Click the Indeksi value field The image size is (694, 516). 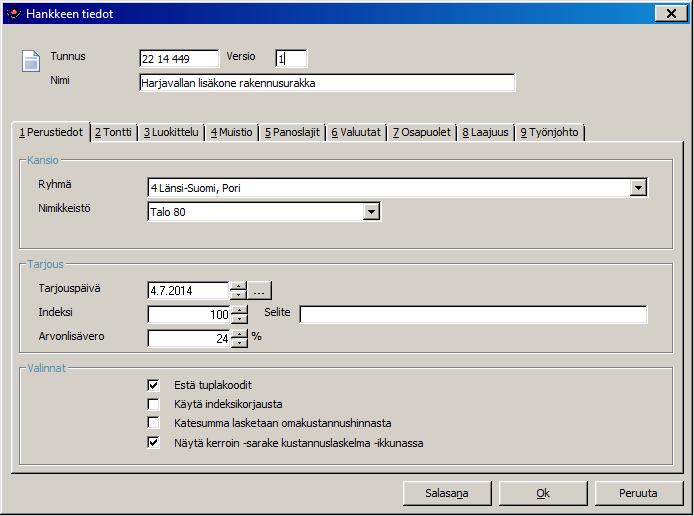coord(189,315)
